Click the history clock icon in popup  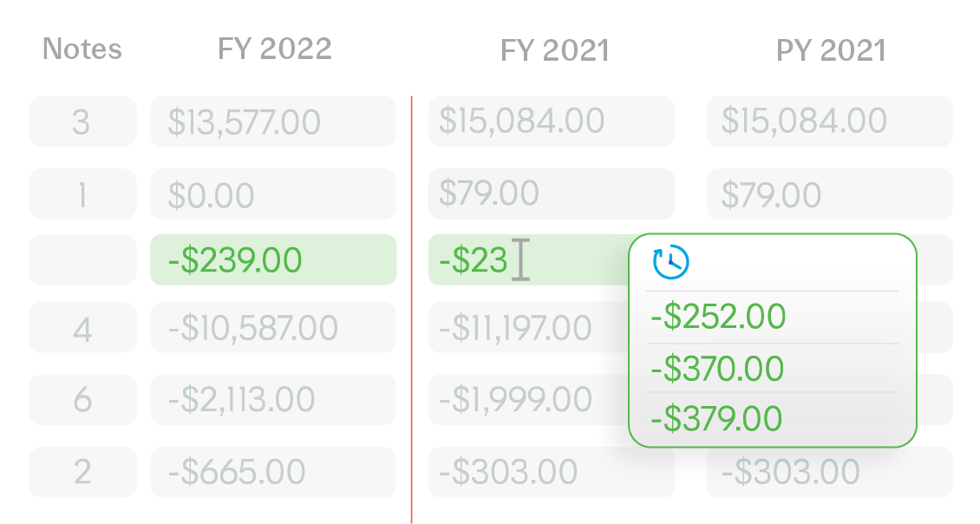tap(670, 263)
